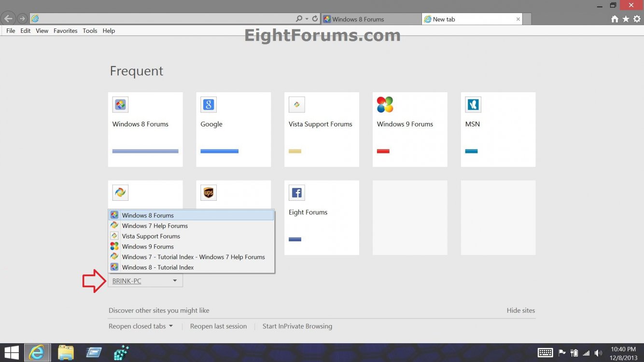Click Start InPrivate Browsing link
Viewport: 644px width, 362px height.
point(297,326)
